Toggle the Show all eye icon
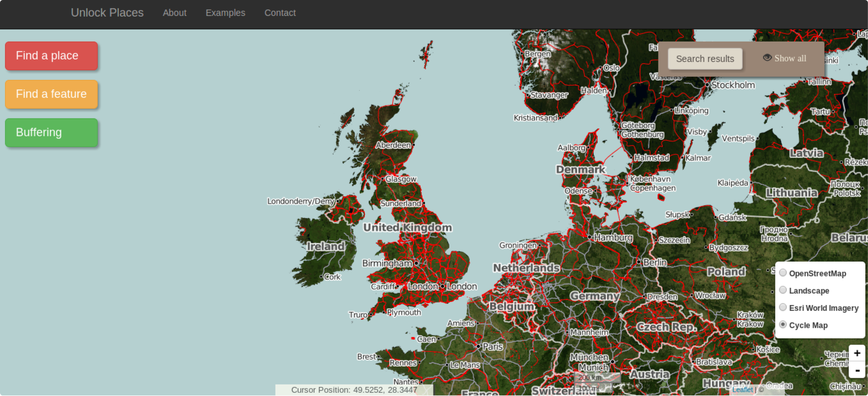 (x=767, y=58)
